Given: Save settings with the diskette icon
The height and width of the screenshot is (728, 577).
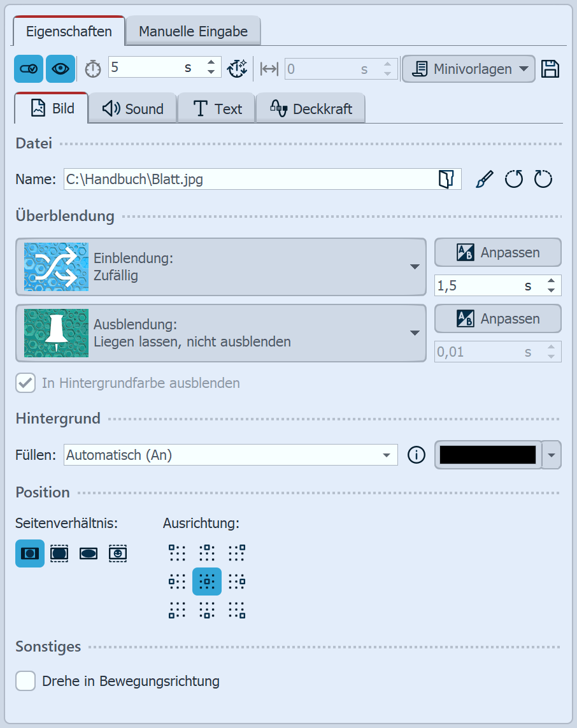Looking at the screenshot, I should coord(550,68).
